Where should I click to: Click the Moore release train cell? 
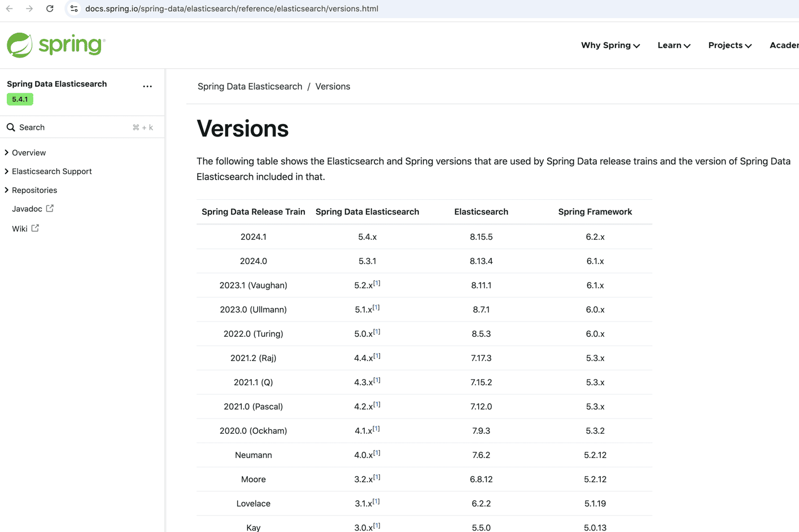tap(254, 480)
